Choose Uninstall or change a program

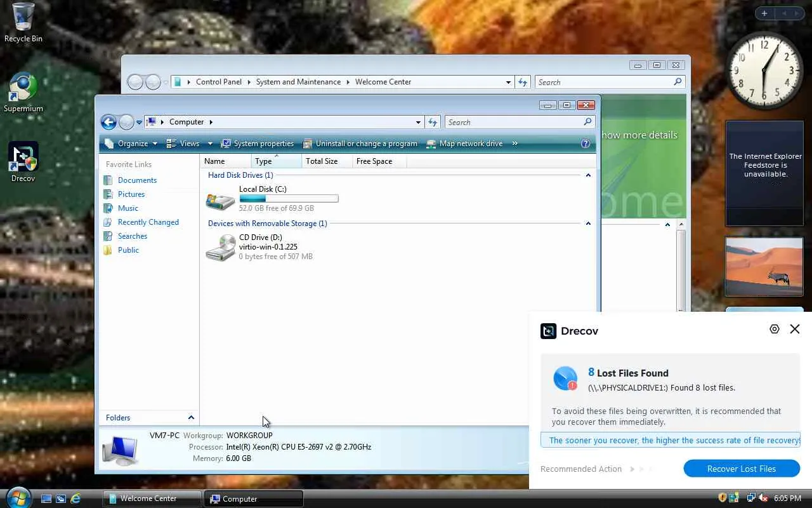tap(360, 144)
